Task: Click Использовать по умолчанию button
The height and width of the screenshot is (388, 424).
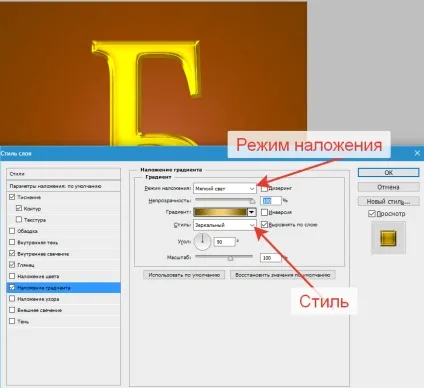Action: point(184,275)
